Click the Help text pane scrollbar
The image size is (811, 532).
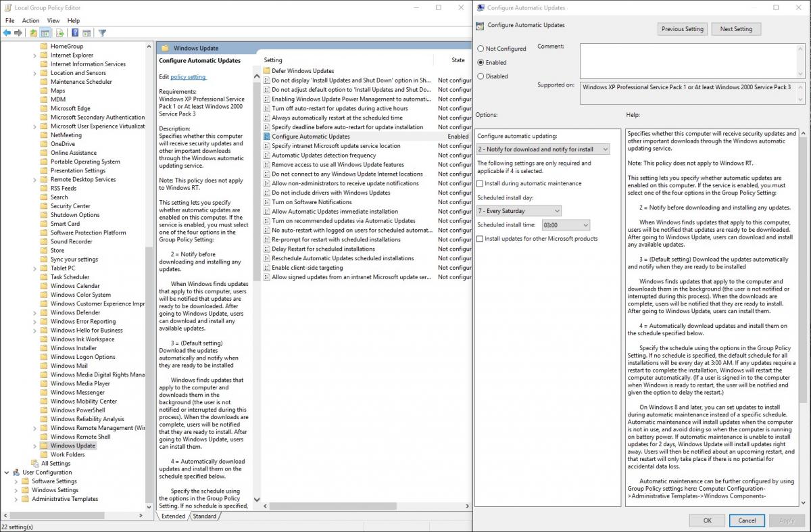(x=803, y=318)
